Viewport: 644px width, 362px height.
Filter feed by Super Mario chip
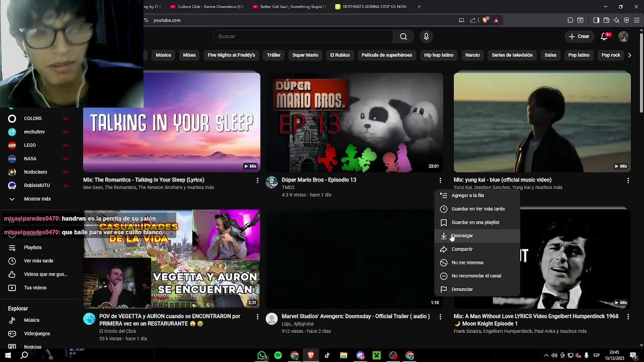tap(305, 55)
